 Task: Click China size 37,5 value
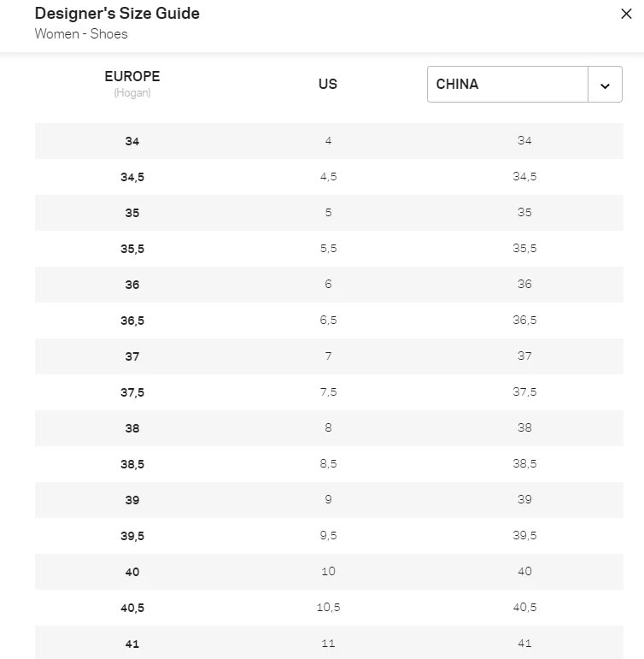pos(524,392)
